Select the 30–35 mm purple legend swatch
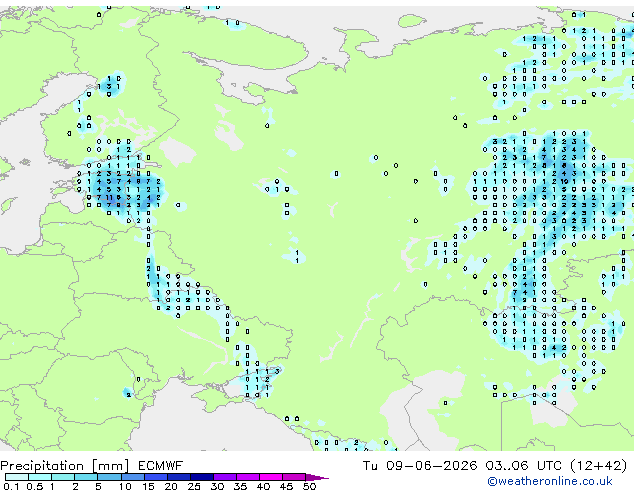This screenshot has width=634, height=490. [x=225, y=477]
